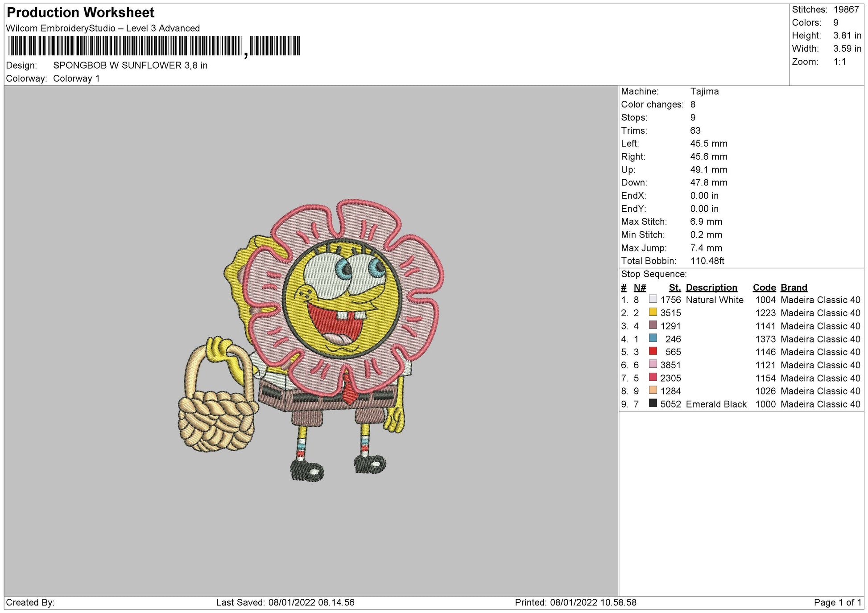Click the Left value '45.5 mm'
Screen dimensions: 868x613
click(709, 144)
